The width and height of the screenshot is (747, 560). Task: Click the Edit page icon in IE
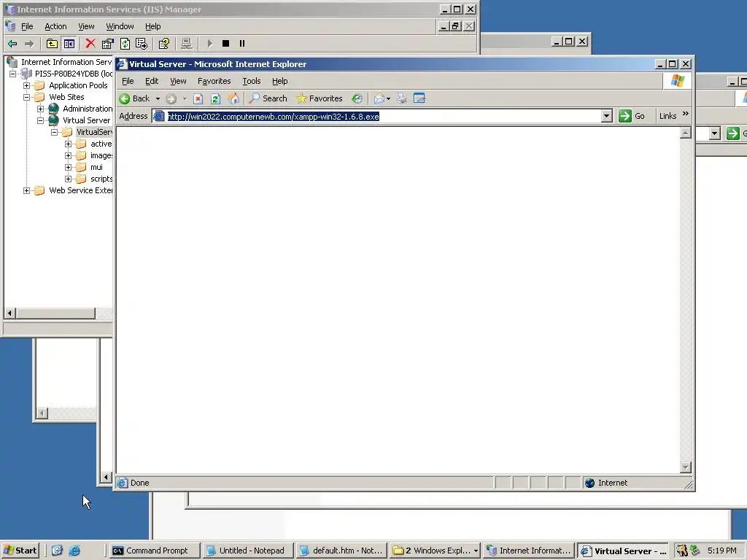pos(419,98)
